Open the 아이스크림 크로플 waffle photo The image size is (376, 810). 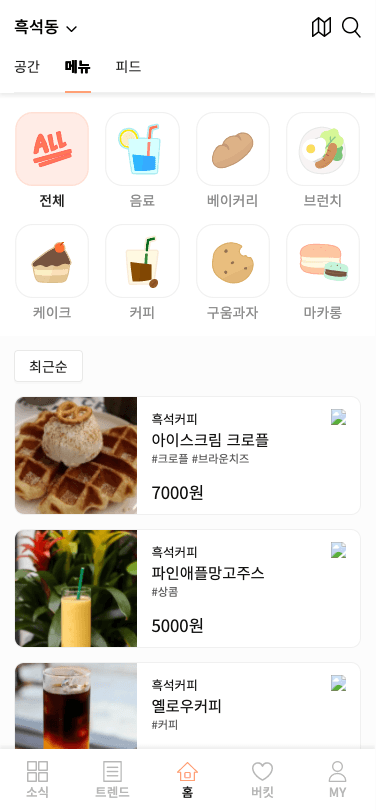coord(76,455)
